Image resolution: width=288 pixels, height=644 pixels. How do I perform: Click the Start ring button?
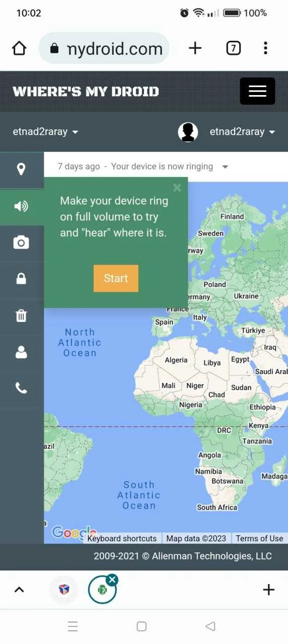[x=116, y=278]
